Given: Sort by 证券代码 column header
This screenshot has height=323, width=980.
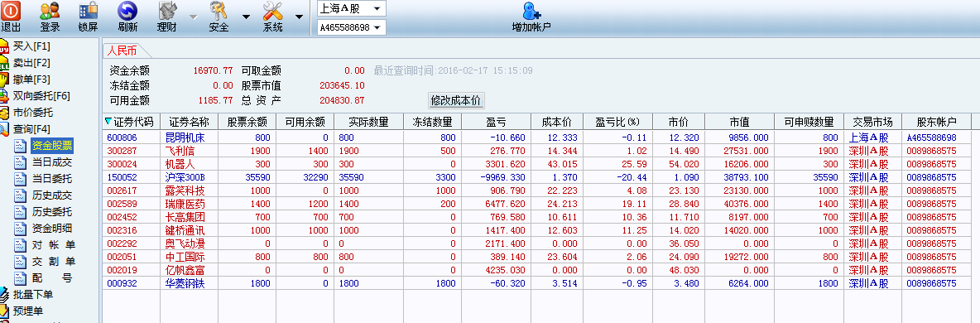Looking at the screenshot, I should point(132,122).
